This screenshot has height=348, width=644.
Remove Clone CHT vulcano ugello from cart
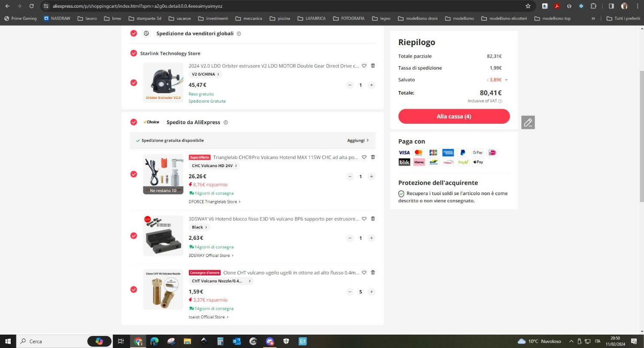[x=373, y=272]
